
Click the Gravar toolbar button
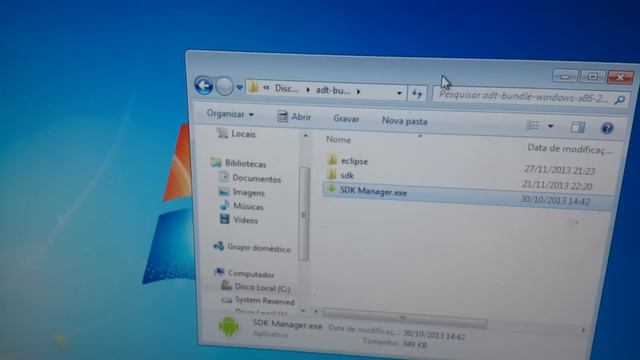pyautogui.click(x=346, y=119)
